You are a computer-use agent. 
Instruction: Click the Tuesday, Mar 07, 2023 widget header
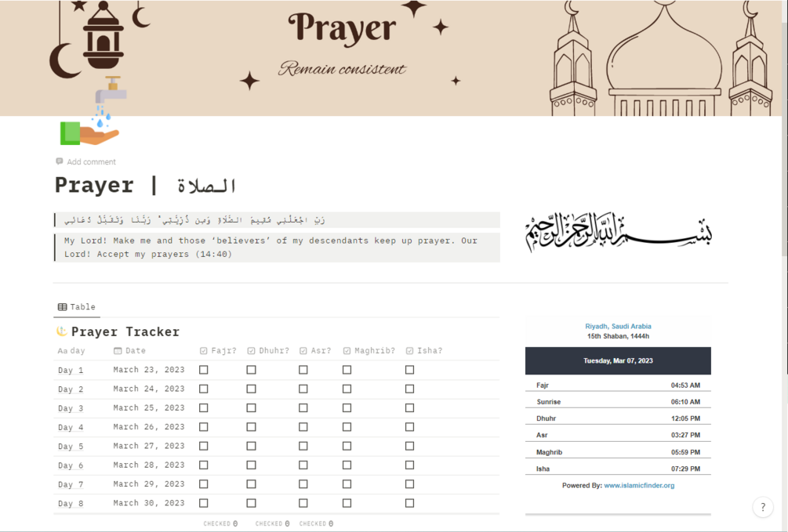click(x=618, y=360)
